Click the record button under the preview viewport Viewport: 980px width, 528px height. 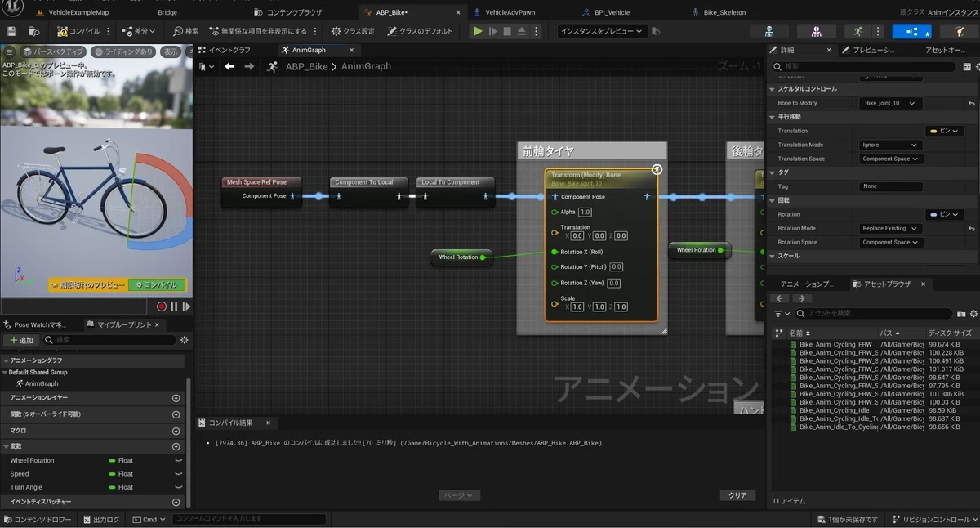[162, 307]
